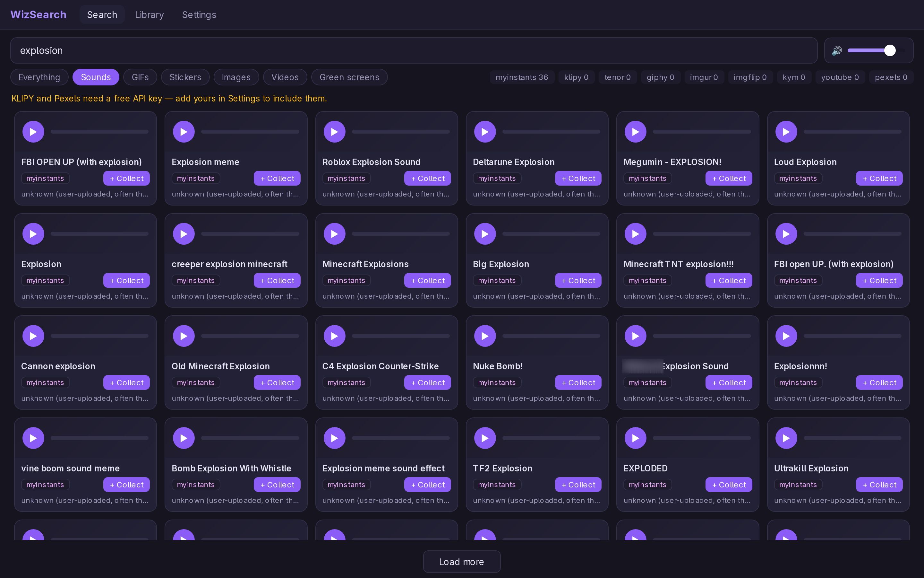Play the C4 Explosion Counter-Strike sound
The image size is (924, 578).
point(335,336)
